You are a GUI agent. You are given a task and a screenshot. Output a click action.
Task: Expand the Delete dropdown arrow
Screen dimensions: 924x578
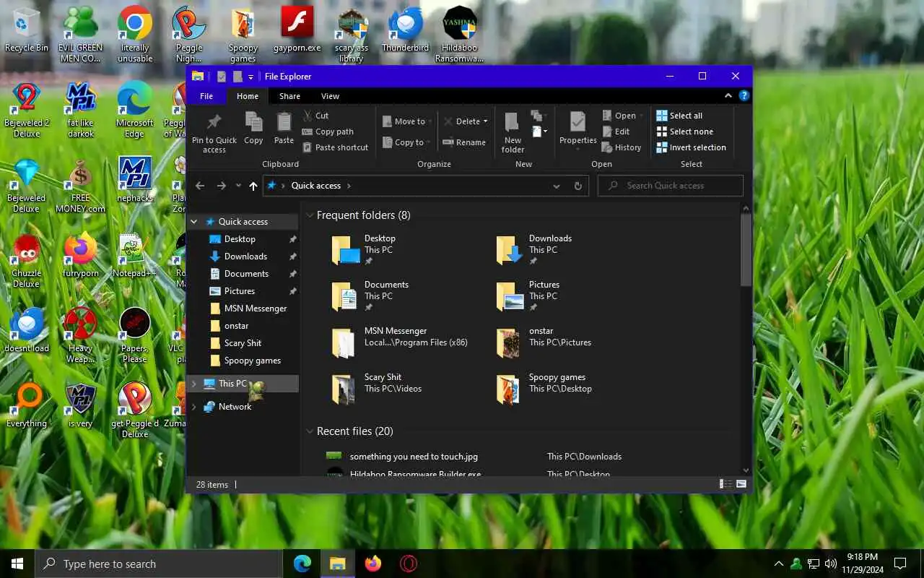(x=485, y=121)
